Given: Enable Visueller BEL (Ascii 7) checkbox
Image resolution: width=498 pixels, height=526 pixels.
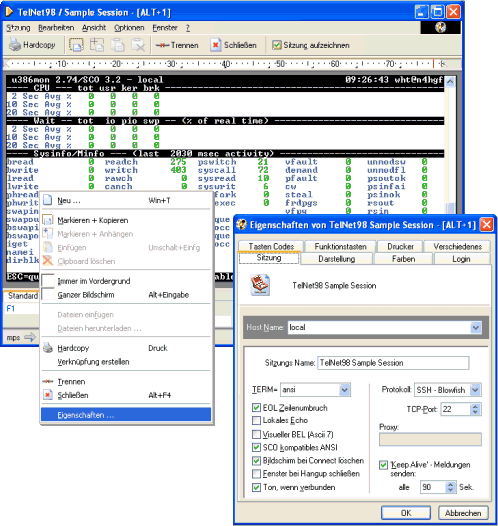Looking at the screenshot, I should pos(256,434).
